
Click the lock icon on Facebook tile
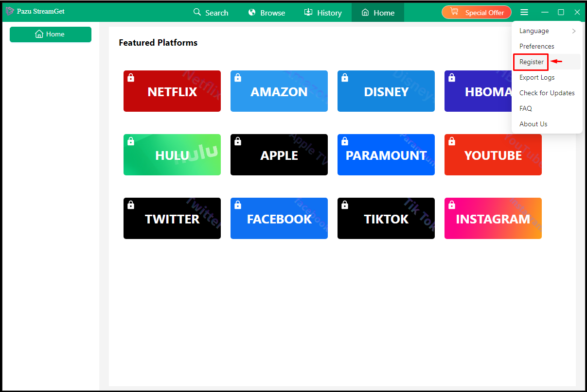(x=238, y=205)
